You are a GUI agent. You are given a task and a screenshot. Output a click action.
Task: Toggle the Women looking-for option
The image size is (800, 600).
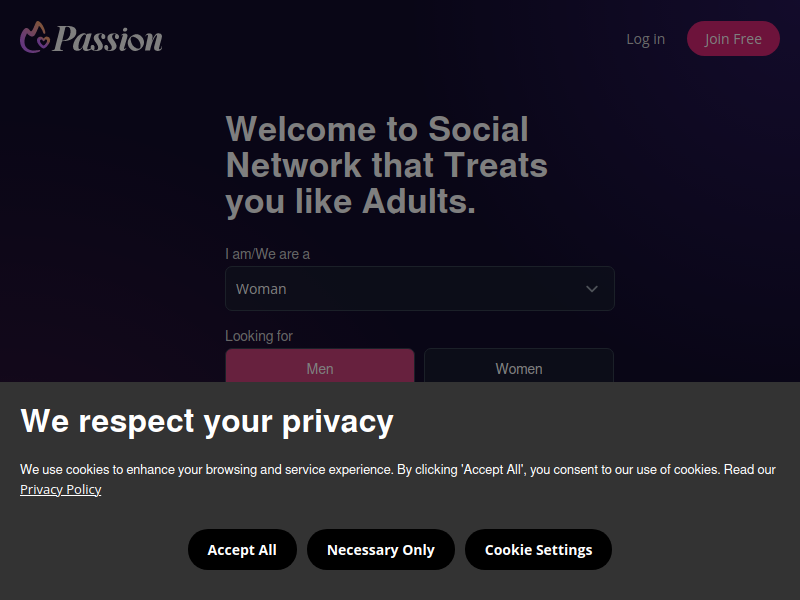pos(518,365)
